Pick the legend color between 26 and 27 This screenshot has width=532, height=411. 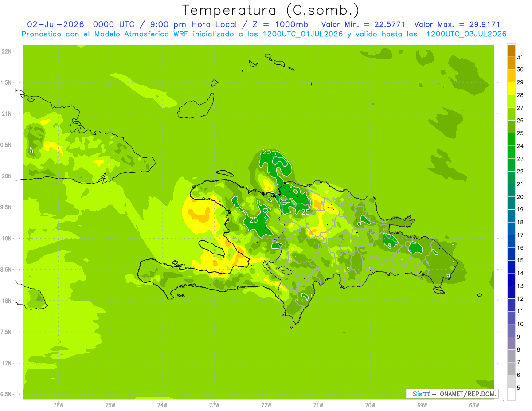(511, 114)
